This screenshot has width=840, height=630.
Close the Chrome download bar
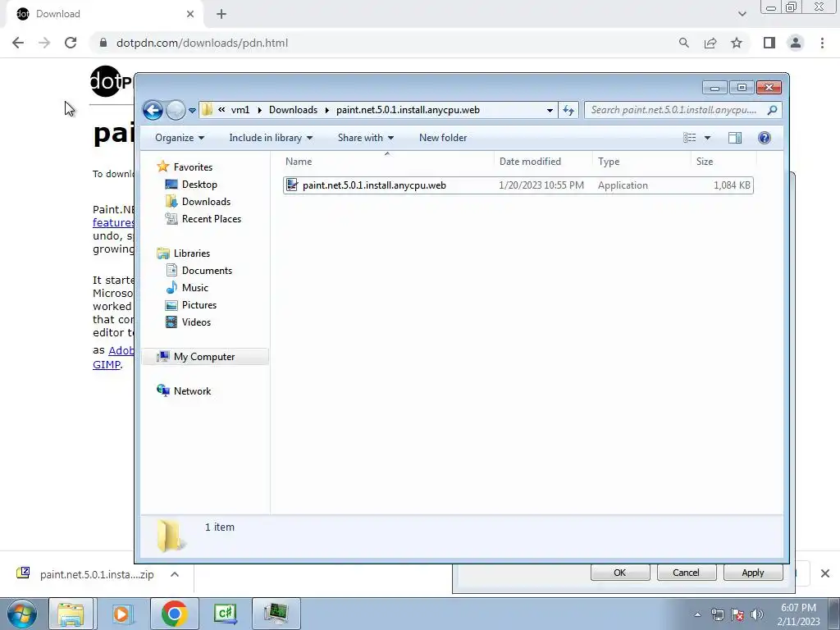(825, 573)
